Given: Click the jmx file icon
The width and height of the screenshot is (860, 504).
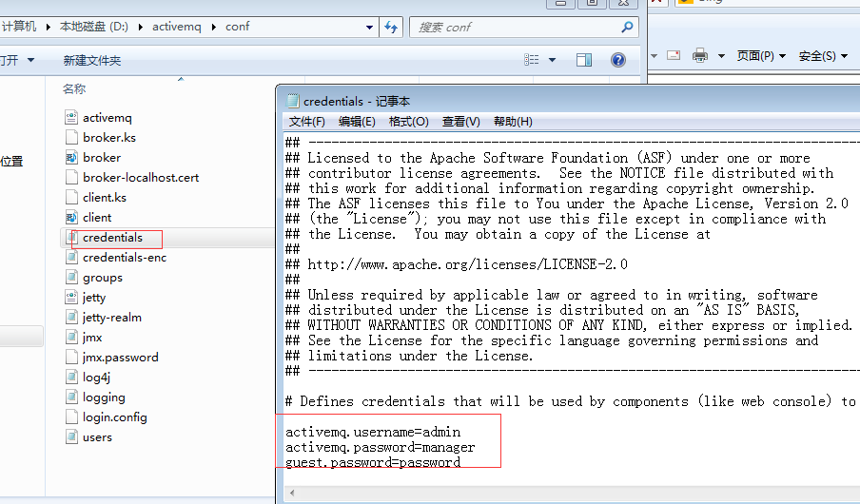Looking at the screenshot, I should coord(71,337).
